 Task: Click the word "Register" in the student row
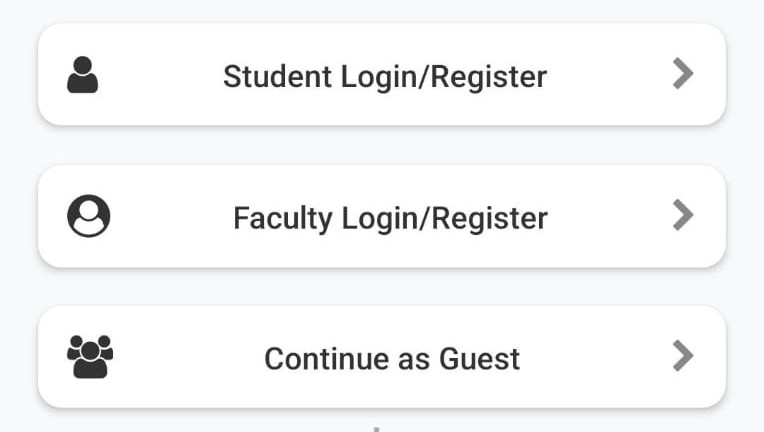(489, 78)
